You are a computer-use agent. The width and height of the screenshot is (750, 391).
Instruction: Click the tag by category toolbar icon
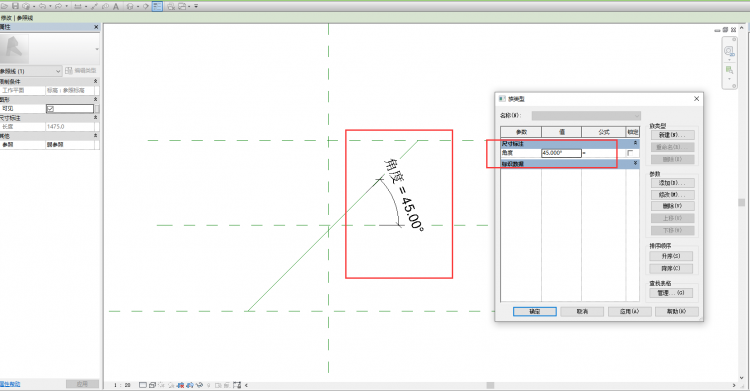point(105,6)
